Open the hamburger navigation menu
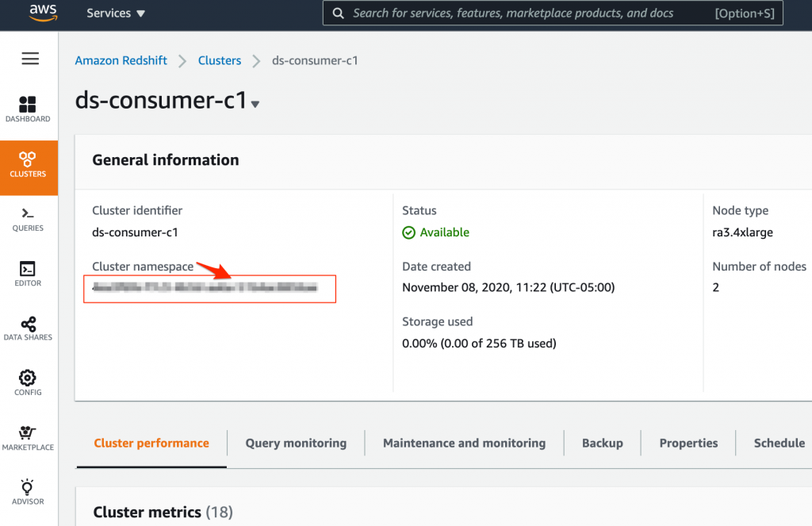The image size is (812, 526). coord(30,59)
